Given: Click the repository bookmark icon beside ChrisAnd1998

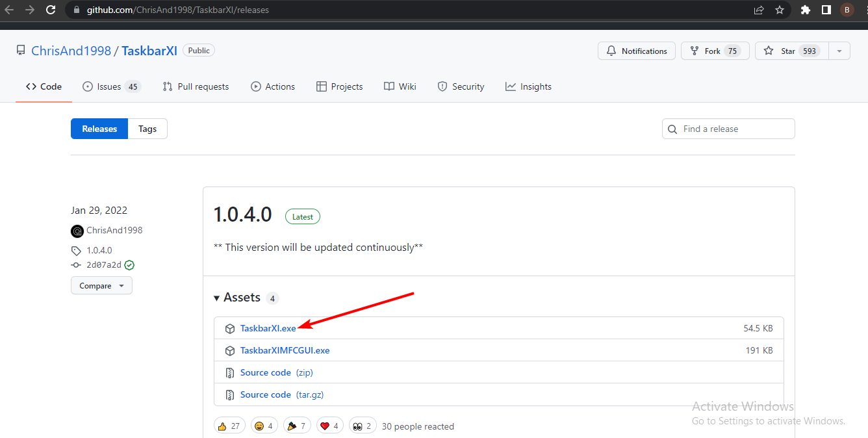Looking at the screenshot, I should click(x=20, y=49).
